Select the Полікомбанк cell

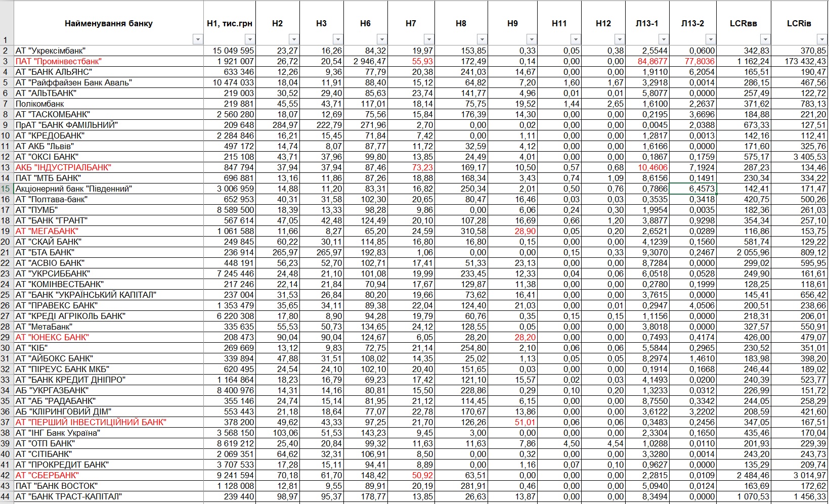pos(109,104)
